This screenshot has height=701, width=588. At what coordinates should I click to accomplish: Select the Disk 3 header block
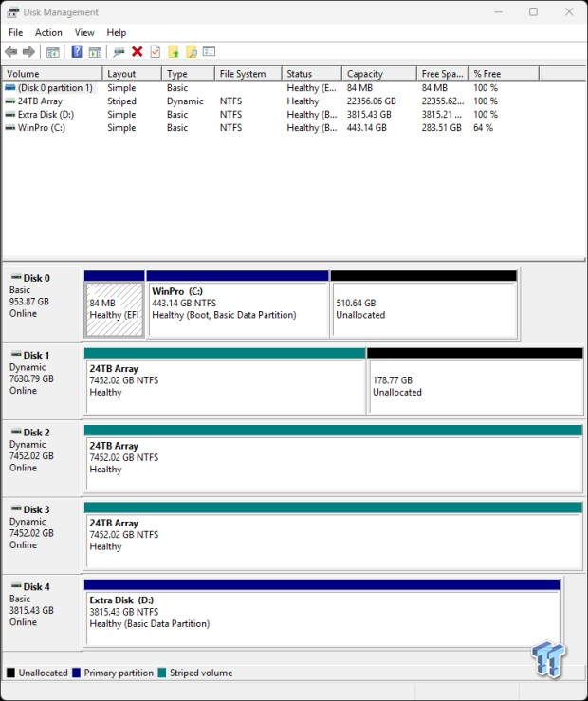[x=43, y=536]
